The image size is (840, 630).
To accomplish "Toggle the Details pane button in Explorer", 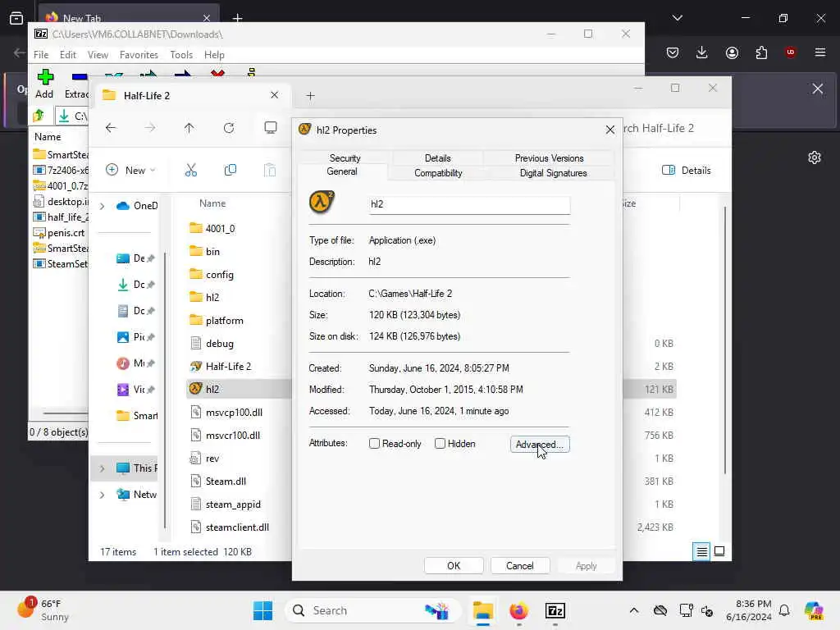I will tap(687, 171).
